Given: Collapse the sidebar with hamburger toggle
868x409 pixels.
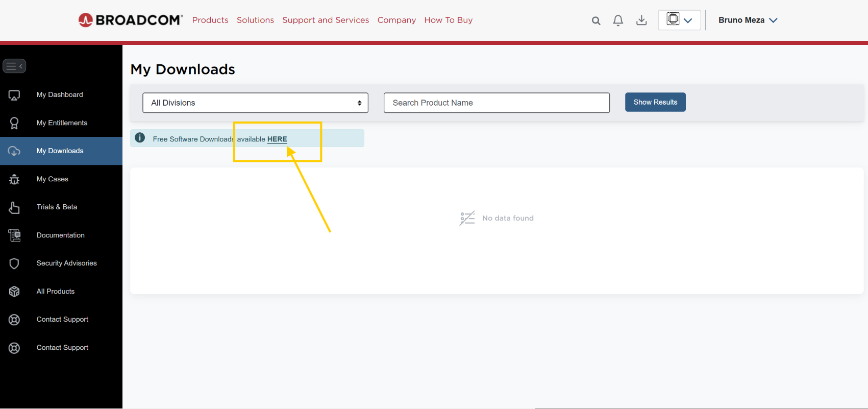Looking at the screenshot, I should tap(14, 66).
